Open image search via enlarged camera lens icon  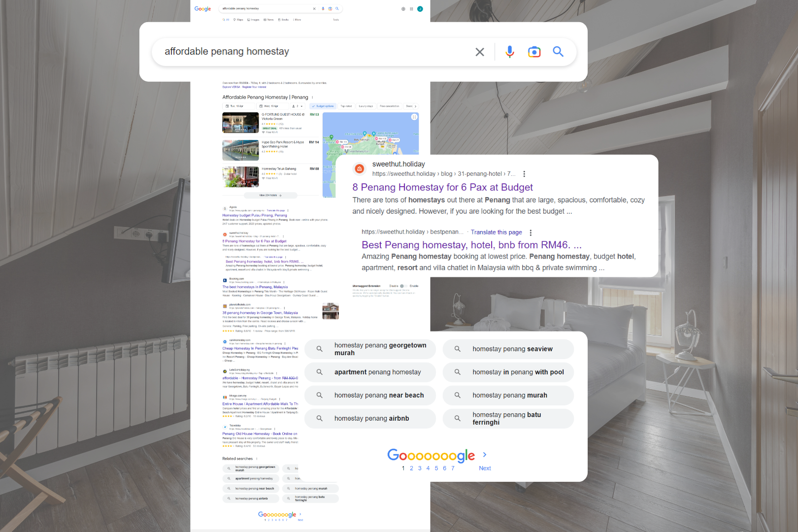(534, 52)
